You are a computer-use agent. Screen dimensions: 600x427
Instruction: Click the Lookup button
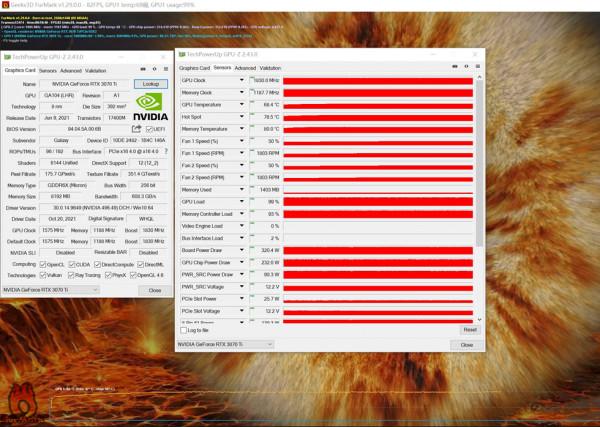click(151, 84)
